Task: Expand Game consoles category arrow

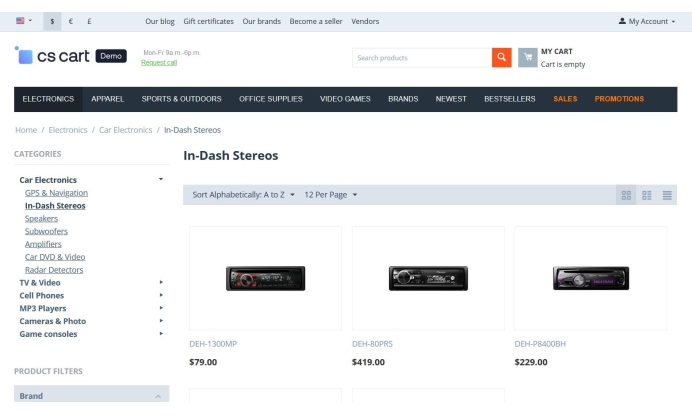Action: (161, 333)
